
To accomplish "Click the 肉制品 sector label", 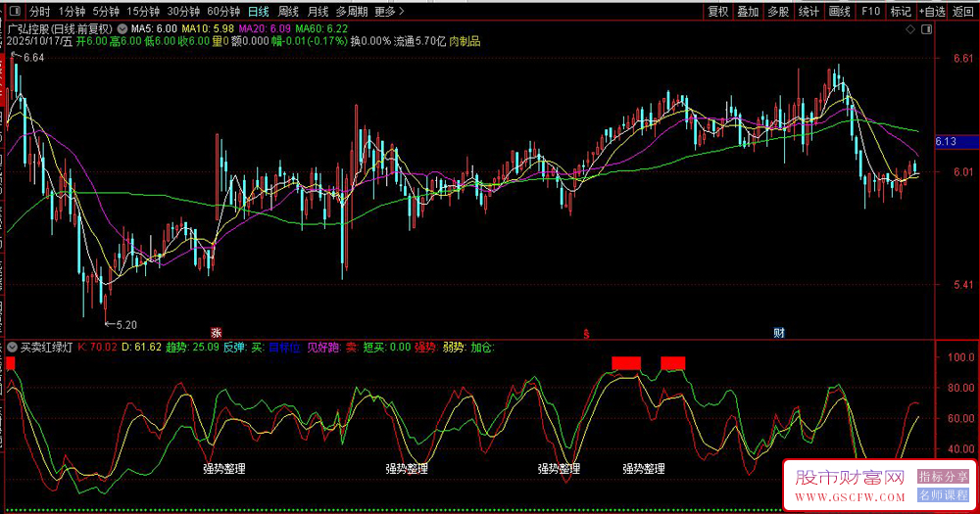I will coord(465,43).
